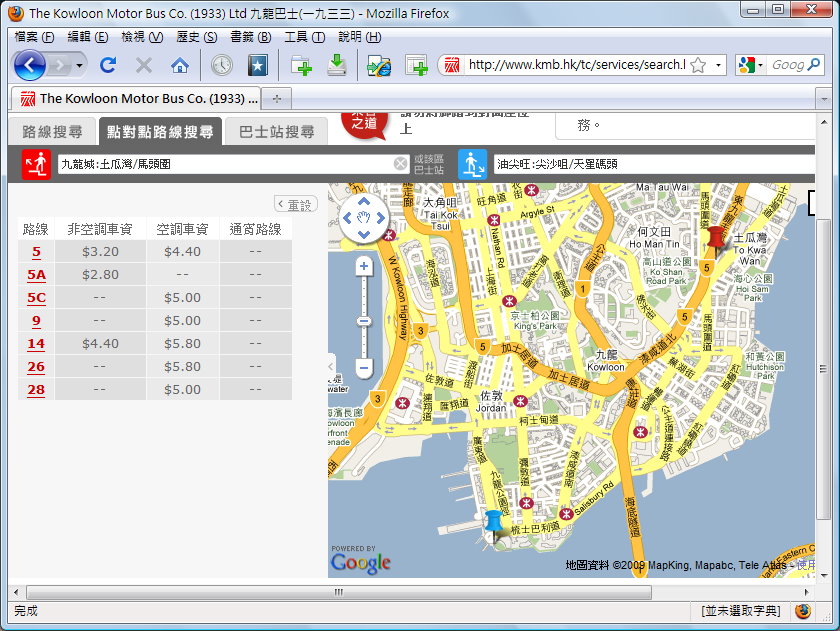Pan the map up with arrow
This screenshot has height=631, width=840.
[x=364, y=202]
